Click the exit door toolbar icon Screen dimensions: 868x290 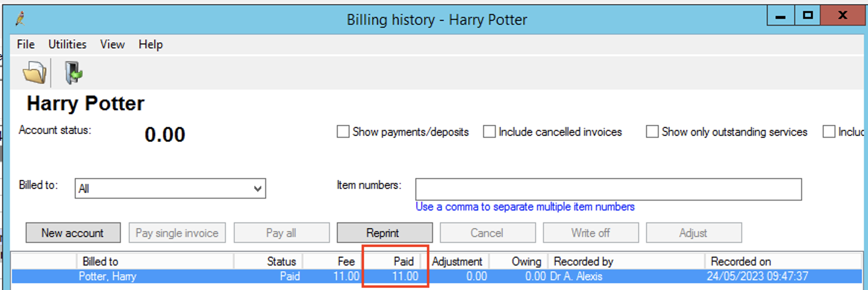click(x=73, y=73)
